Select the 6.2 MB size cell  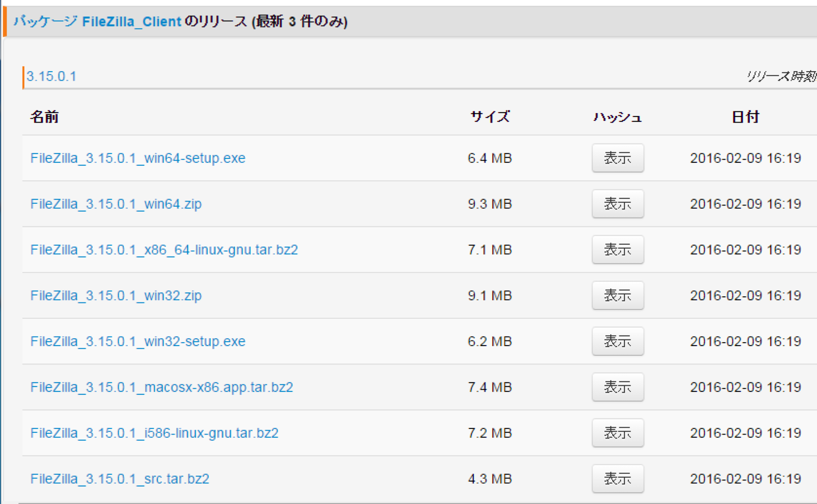pyautogui.click(x=490, y=342)
